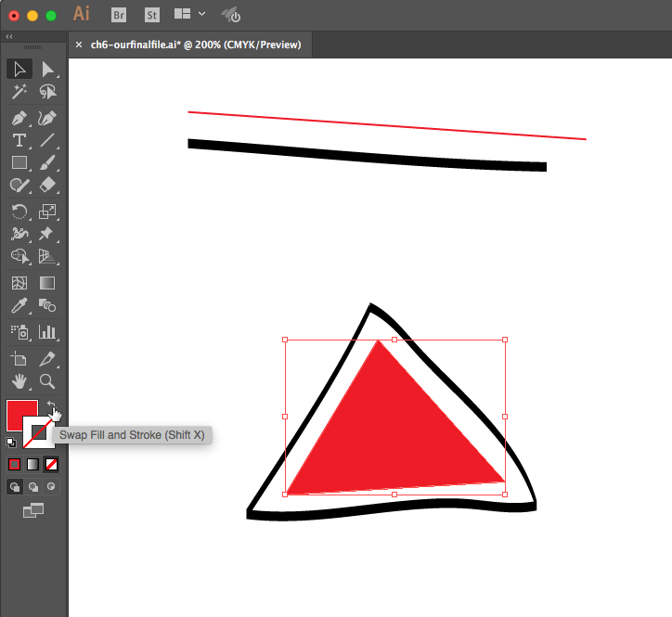Image resolution: width=672 pixels, height=617 pixels.
Task: Pick the Eyedropper tool
Action: [18, 306]
